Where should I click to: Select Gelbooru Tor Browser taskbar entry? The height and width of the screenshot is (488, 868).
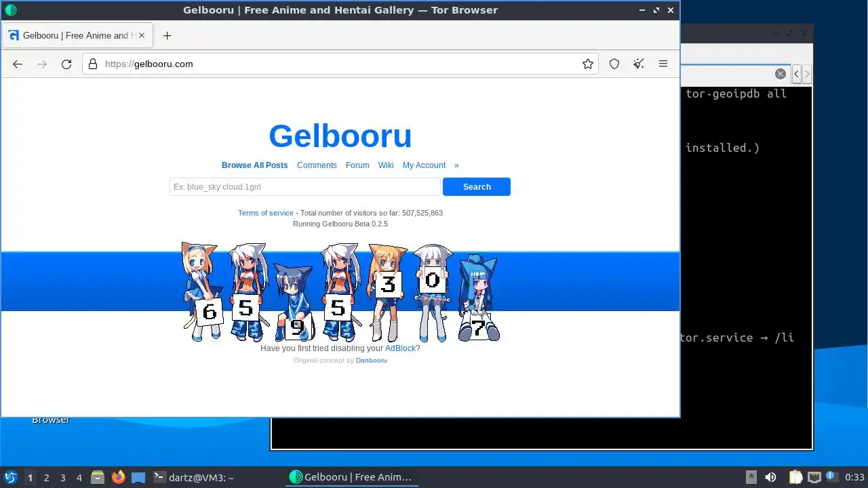[351, 478]
